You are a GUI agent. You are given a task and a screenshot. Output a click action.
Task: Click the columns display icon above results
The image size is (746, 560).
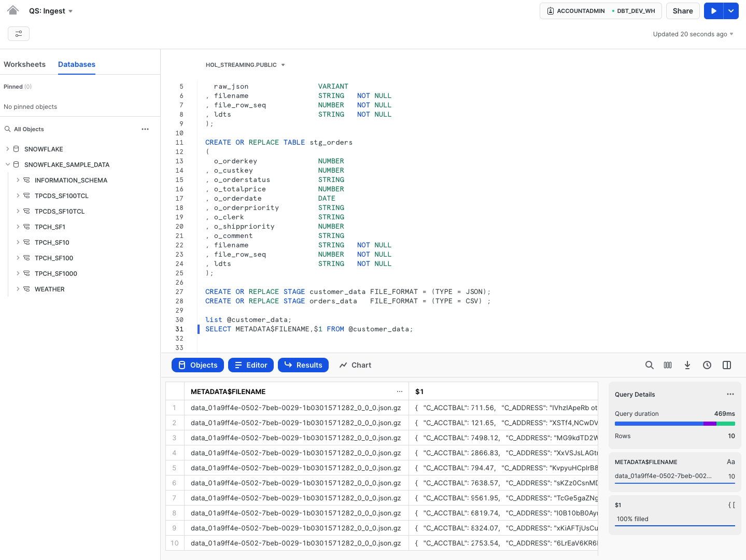pyautogui.click(x=668, y=365)
